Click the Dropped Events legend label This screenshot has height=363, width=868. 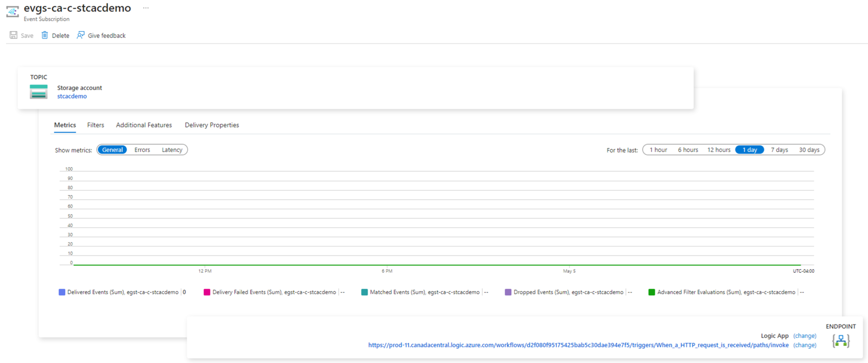568,292
